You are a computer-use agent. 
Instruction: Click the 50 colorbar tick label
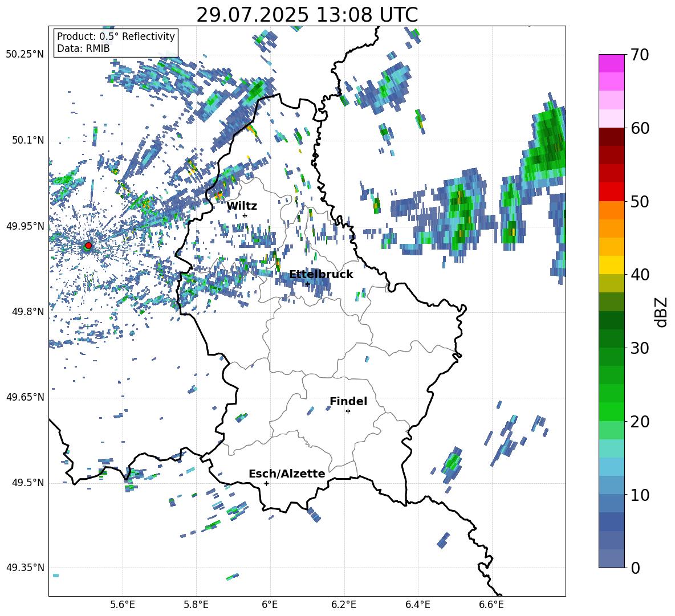640,201
